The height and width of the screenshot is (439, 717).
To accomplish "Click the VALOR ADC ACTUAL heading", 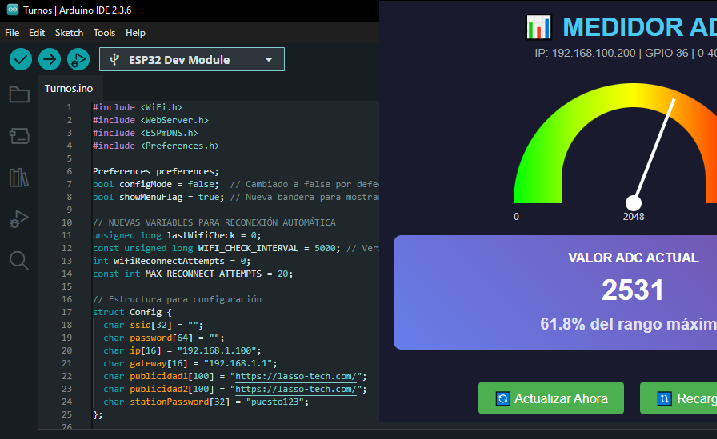I will 633,258.
